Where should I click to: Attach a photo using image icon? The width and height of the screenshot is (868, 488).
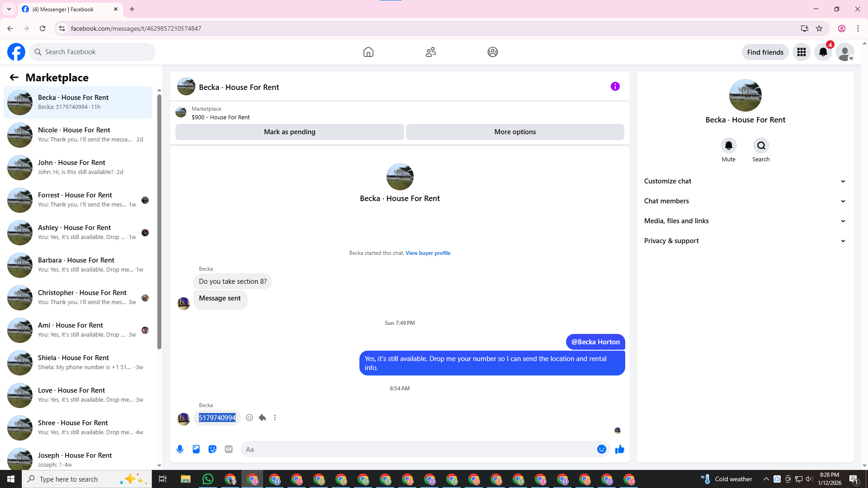pyautogui.click(x=196, y=449)
